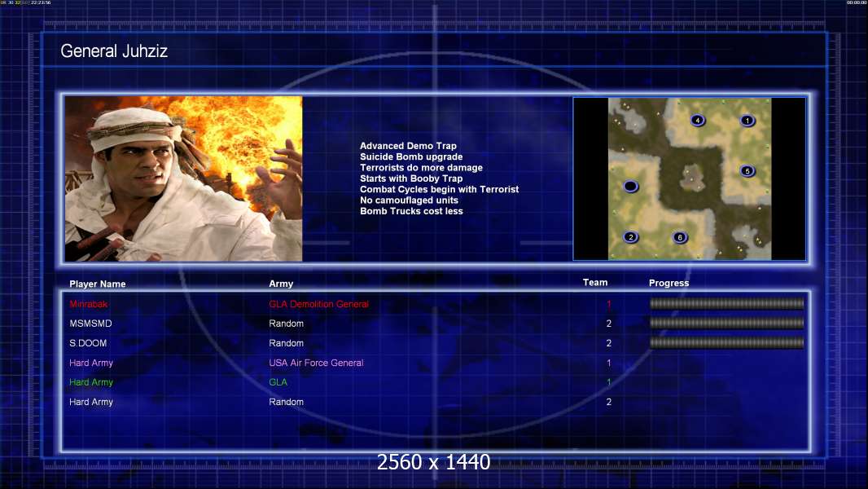868x489 pixels.
Task: Click the Progress column header
Action: [x=669, y=283]
